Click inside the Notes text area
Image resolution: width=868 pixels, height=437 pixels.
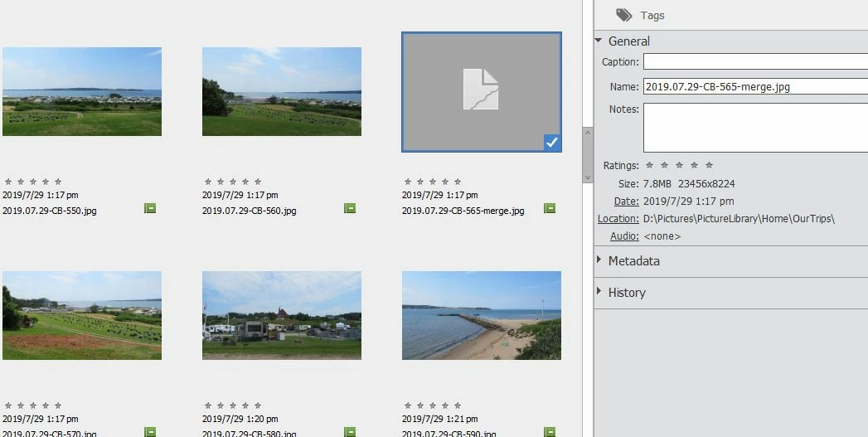[x=755, y=128]
